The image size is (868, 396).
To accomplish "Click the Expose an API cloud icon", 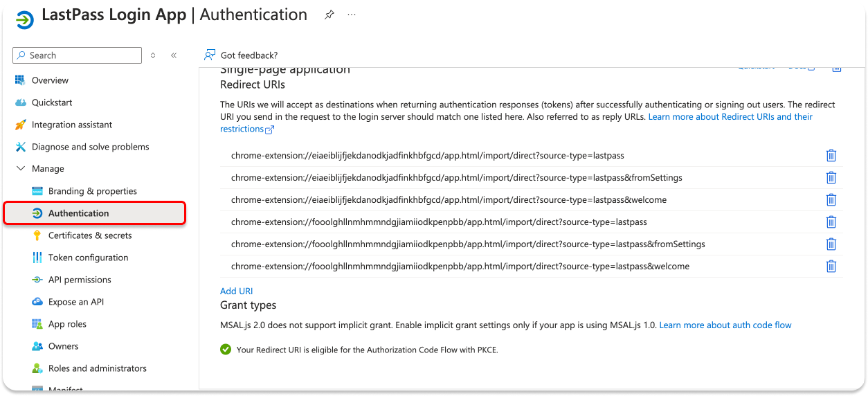I will pos(37,302).
